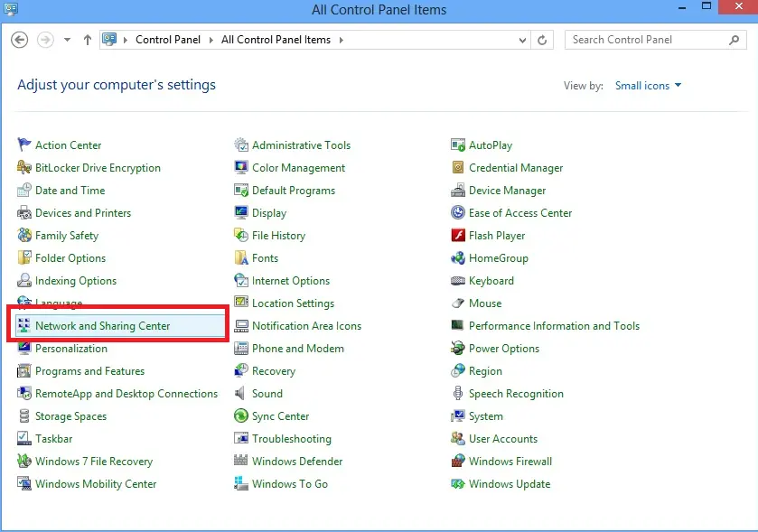Click the Administrative Tools gear icon
This screenshot has width=758, height=532.
[x=240, y=145]
